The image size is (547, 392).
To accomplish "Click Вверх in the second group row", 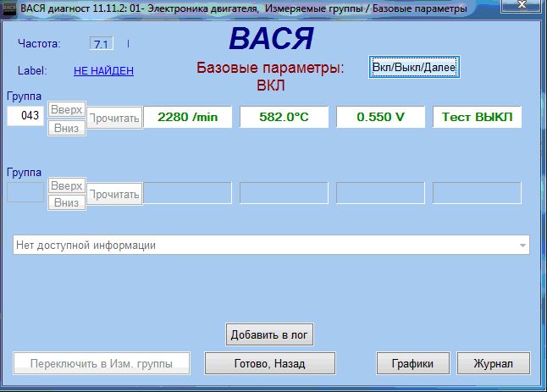I will [x=67, y=185].
